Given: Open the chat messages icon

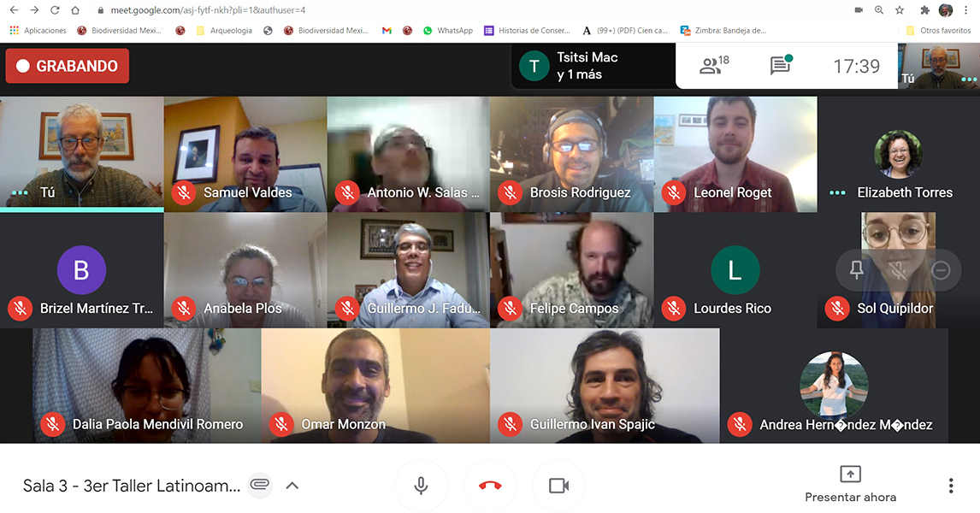Looking at the screenshot, I should tap(781, 65).
